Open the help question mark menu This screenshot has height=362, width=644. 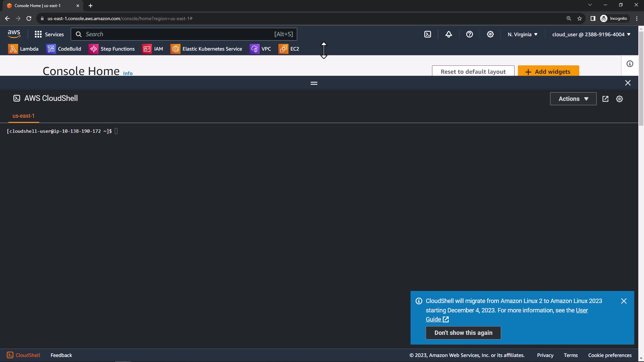[469, 34]
